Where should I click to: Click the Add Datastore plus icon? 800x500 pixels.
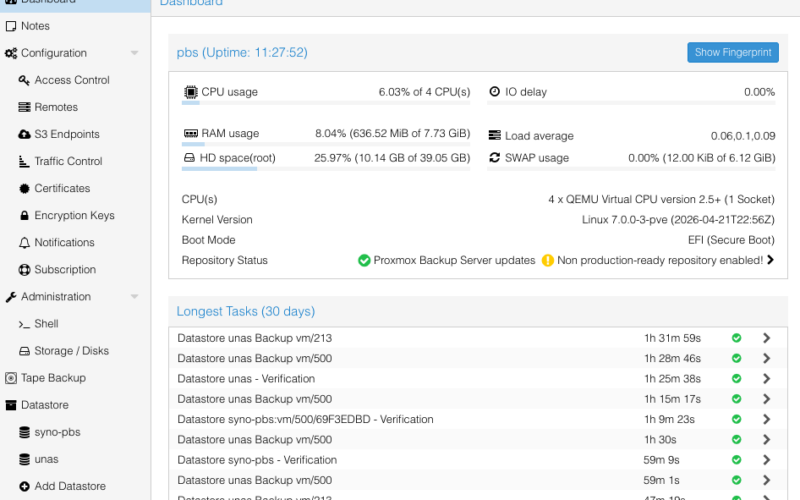tap(24, 486)
